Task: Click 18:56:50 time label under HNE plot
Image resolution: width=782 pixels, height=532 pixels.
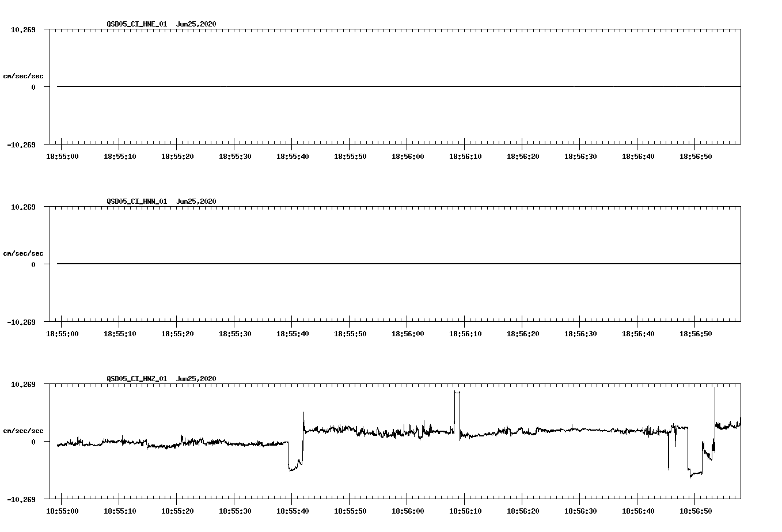Action: click(x=696, y=157)
